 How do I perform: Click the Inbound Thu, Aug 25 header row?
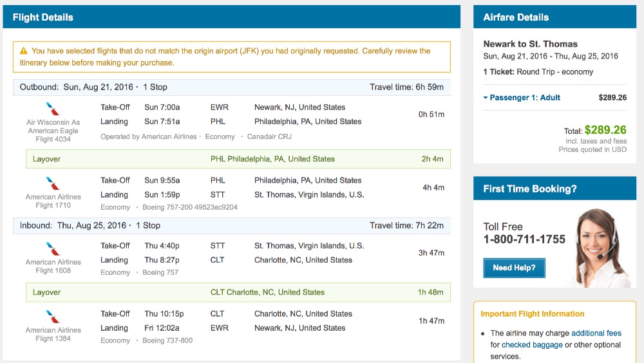coord(232,226)
